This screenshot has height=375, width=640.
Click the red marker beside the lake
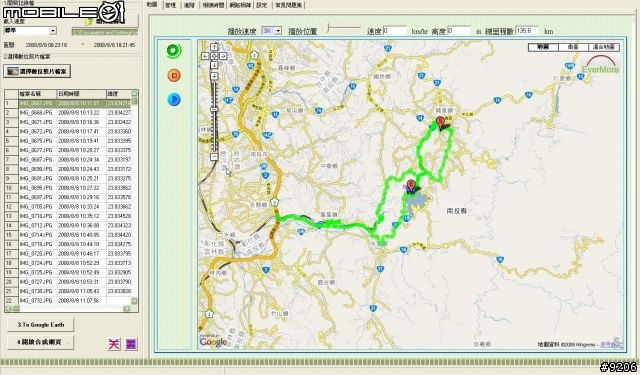pyautogui.click(x=411, y=185)
